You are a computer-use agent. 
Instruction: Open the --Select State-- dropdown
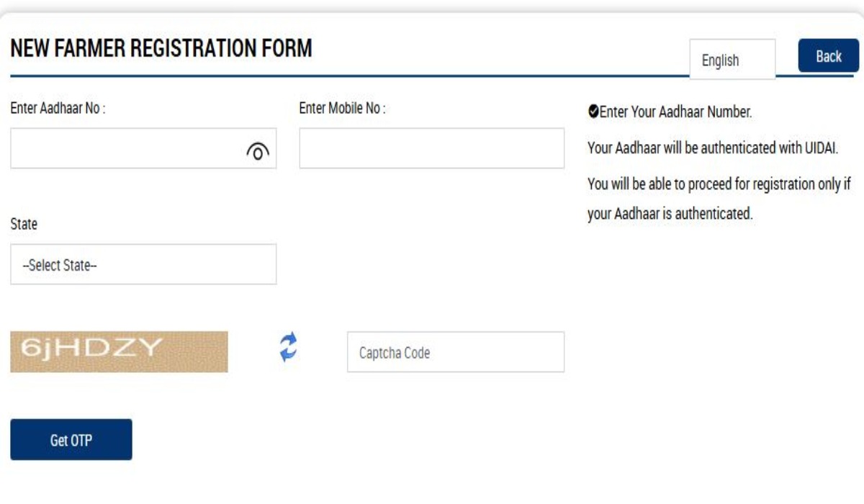click(143, 264)
